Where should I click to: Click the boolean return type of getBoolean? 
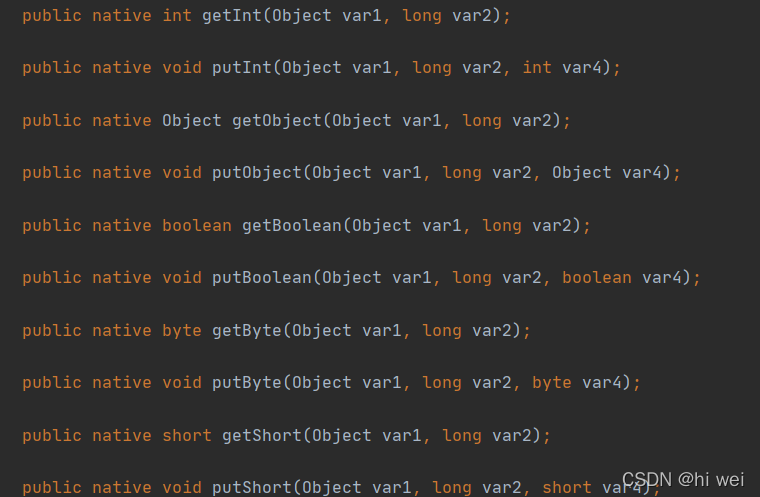(197, 226)
